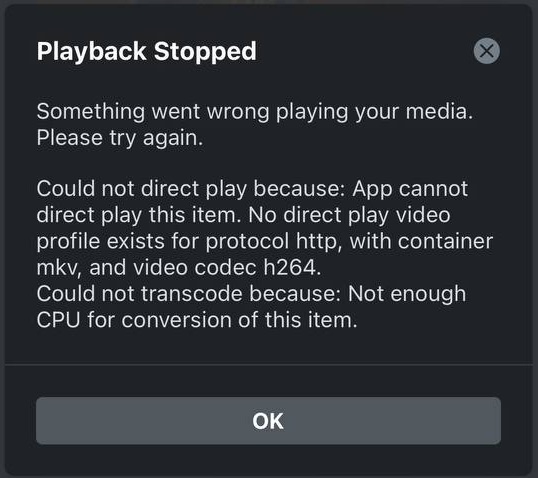The height and width of the screenshot is (478, 538).
Task: Click the word 'container' in the error text
Action: click(x=445, y=241)
